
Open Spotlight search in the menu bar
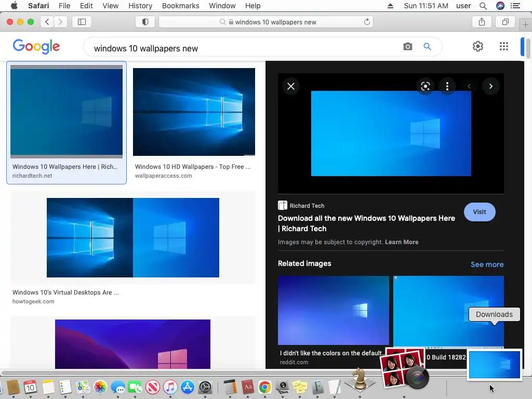pos(483,6)
